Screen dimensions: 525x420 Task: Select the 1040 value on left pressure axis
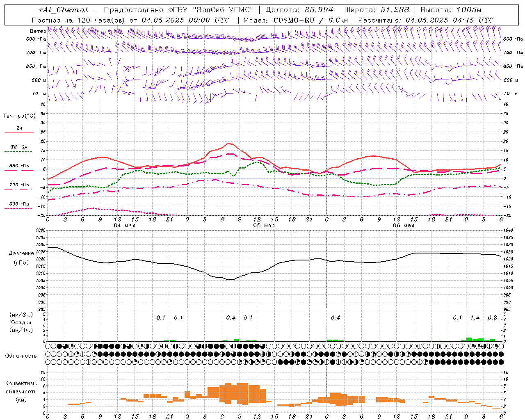pyautogui.click(x=40, y=231)
